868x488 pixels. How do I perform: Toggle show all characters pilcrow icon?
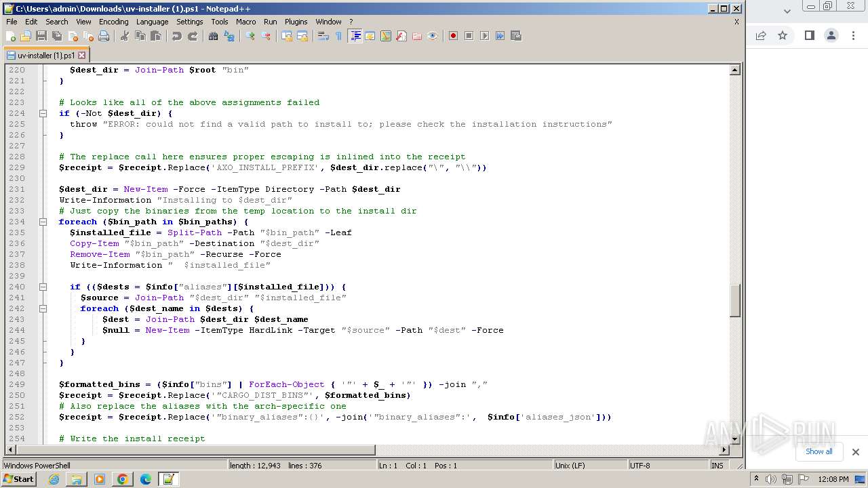click(338, 36)
